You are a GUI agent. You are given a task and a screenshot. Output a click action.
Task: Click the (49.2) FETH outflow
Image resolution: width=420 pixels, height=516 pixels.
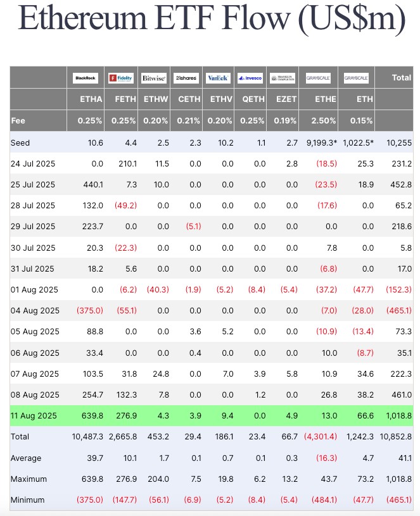tap(125, 205)
